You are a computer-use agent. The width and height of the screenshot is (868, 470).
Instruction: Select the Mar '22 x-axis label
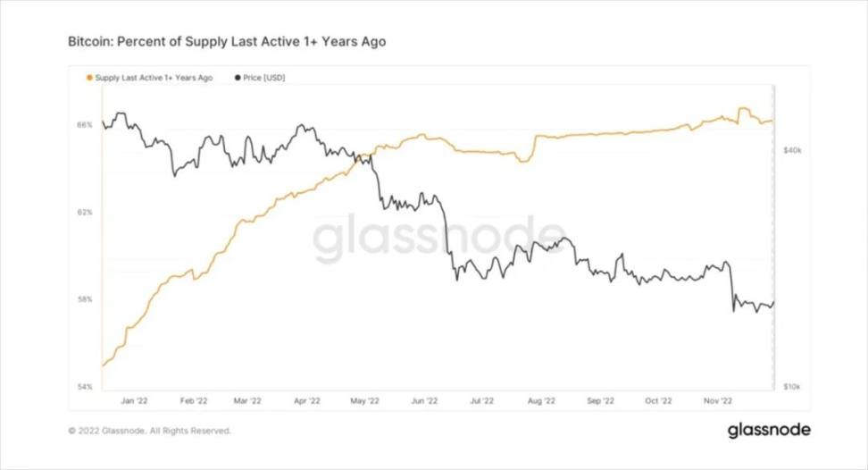[246, 401]
